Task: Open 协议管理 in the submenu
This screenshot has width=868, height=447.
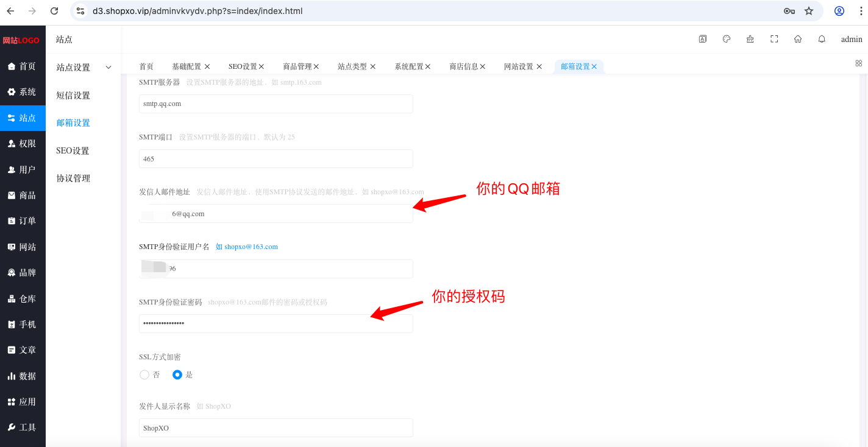Action: tap(73, 178)
